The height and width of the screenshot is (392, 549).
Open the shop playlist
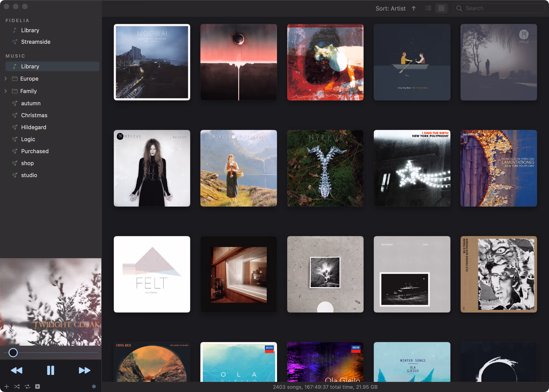[x=27, y=163]
